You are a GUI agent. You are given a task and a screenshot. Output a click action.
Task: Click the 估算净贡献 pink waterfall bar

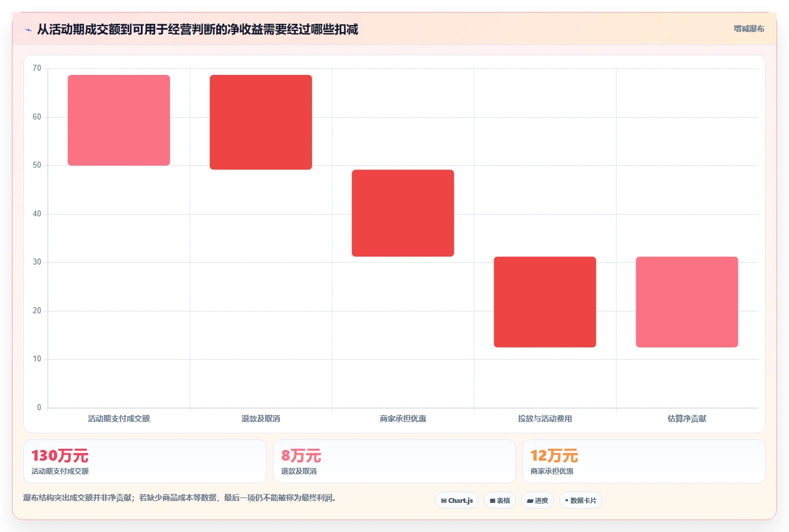687,302
